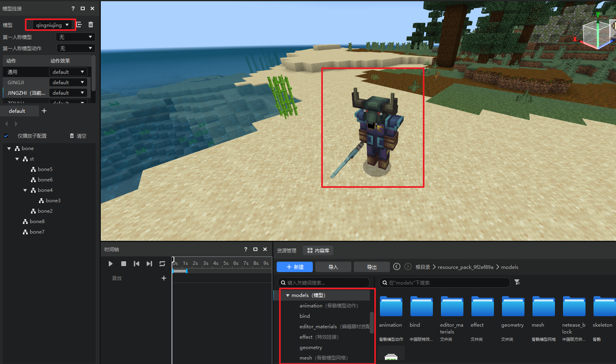Float the 时间轴 panel window

click(255, 249)
